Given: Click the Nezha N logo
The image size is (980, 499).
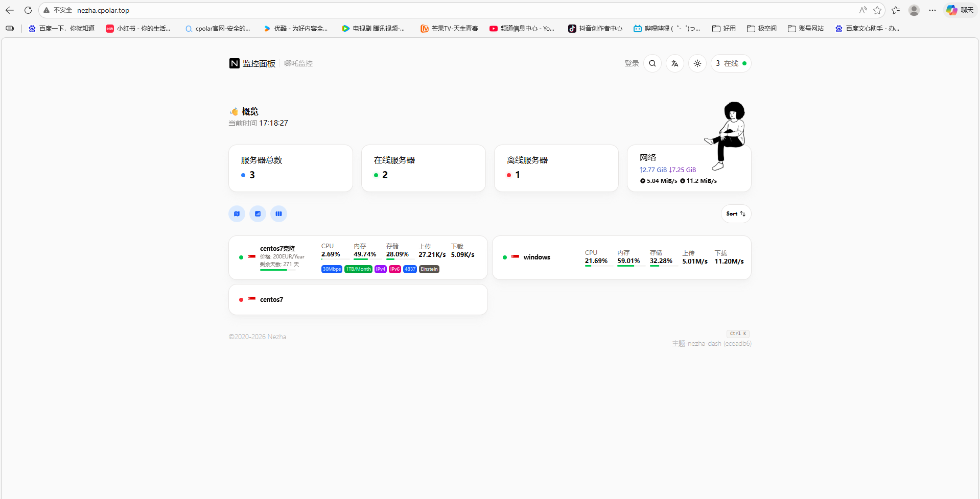Looking at the screenshot, I should (234, 63).
